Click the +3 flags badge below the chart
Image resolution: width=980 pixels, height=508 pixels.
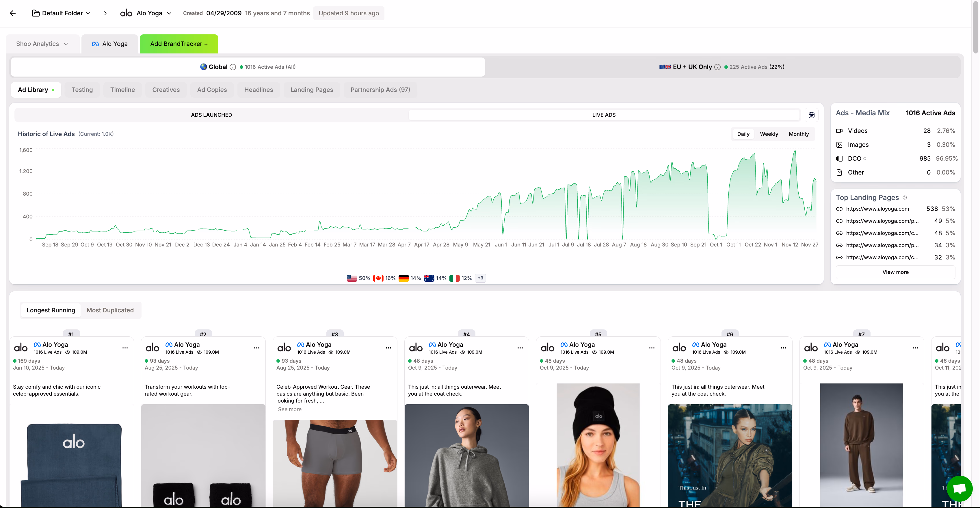coord(480,278)
